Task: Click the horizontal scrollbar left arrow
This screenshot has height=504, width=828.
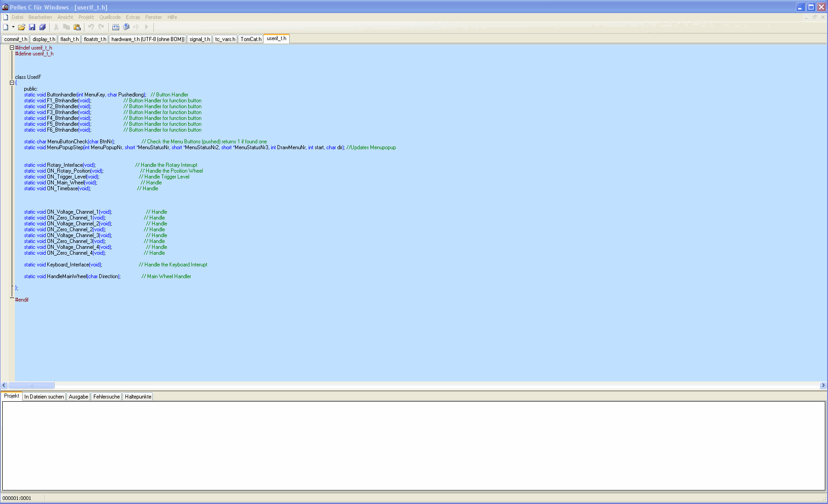Action: [4, 385]
